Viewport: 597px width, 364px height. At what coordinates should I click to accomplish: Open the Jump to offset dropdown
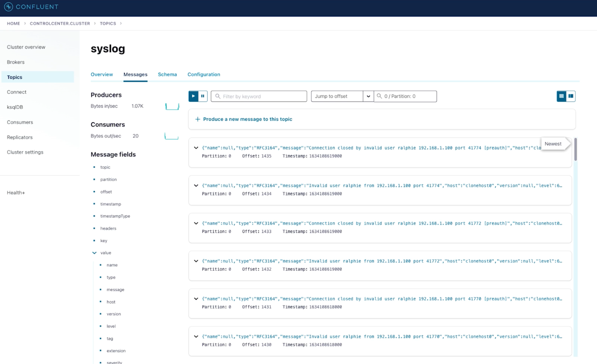(368, 96)
